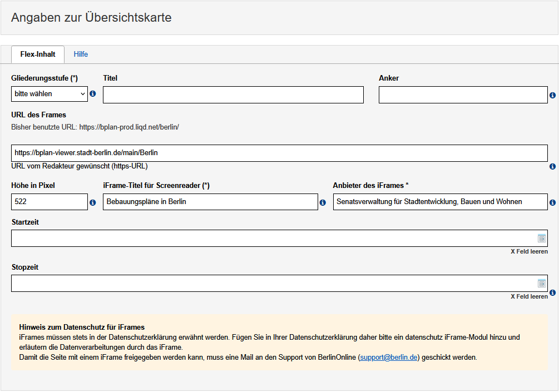Viewport: 559px width, 392px height.
Task: Open info icon for iFrame-Titel für Screenreader
Action: (323, 202)
